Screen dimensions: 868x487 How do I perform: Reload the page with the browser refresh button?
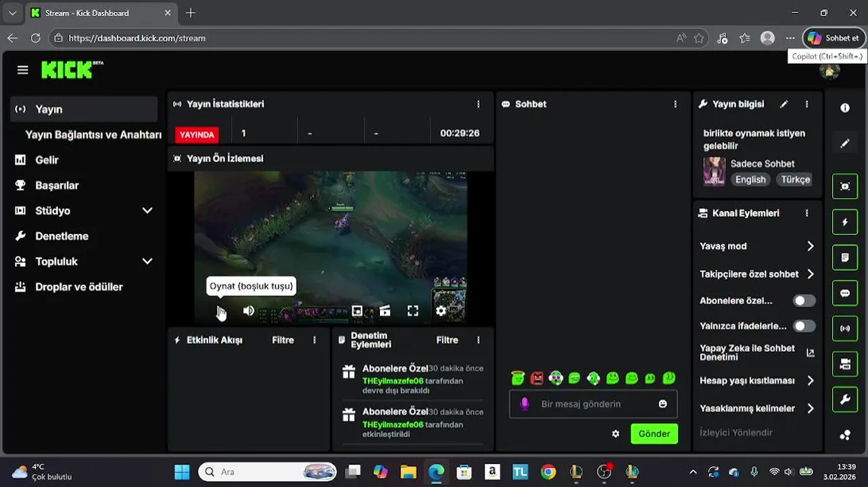(35, 39)
